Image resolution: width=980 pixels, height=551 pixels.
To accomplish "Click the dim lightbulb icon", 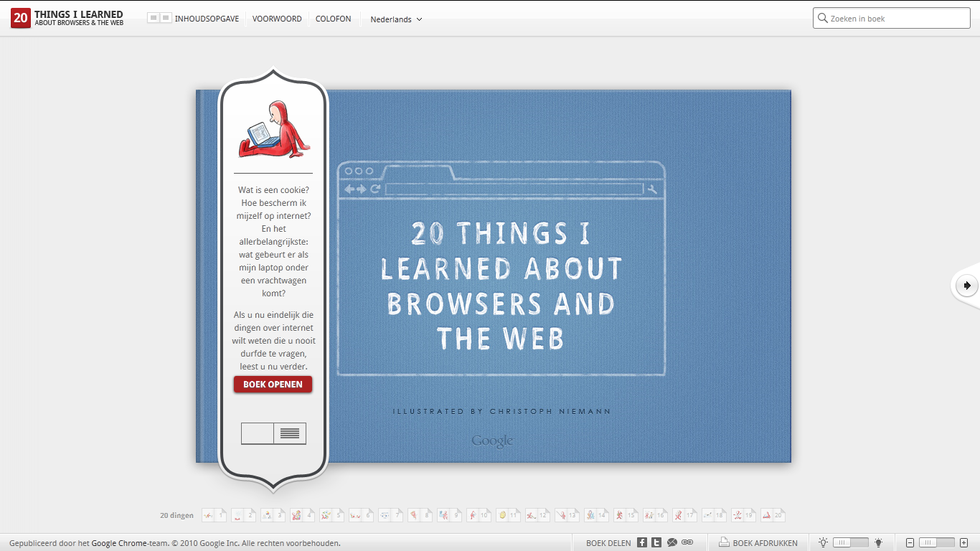I will 823,542.
